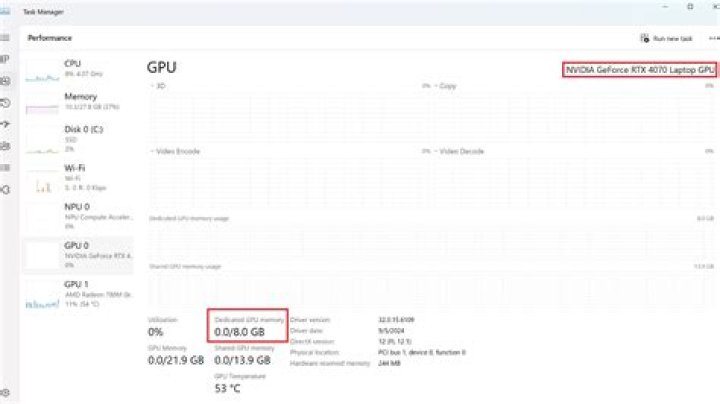Viewport: 720px width, 404px height.
Task: Open the Services page icon
Action: pos(6,189)
